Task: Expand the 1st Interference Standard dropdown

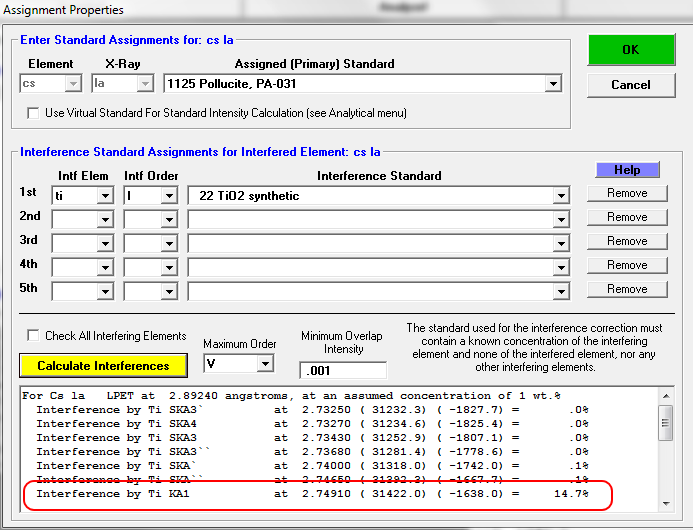Action: pos(559,196)
